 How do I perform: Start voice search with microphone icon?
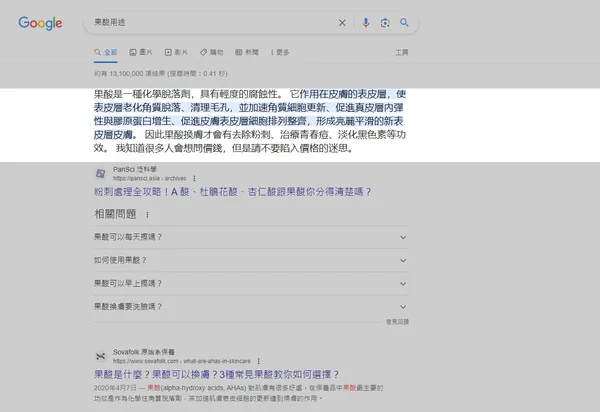click(366, 23)
